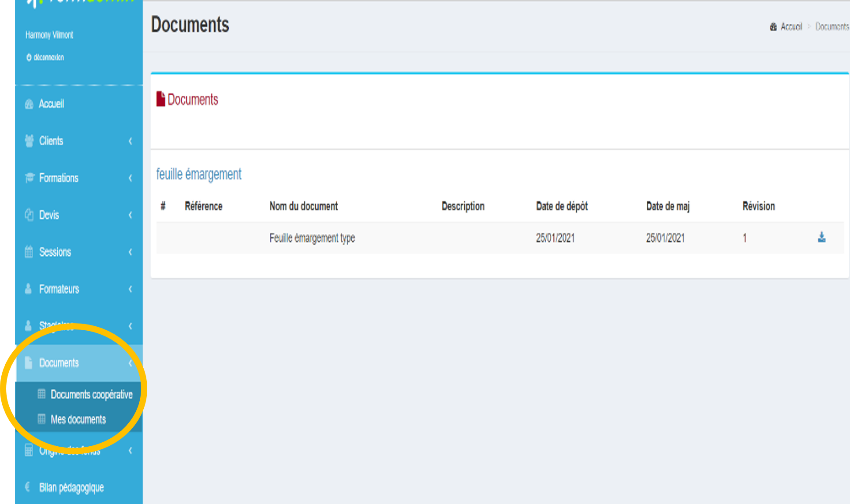Click the Devis clipboard icon

pos(29,215)
